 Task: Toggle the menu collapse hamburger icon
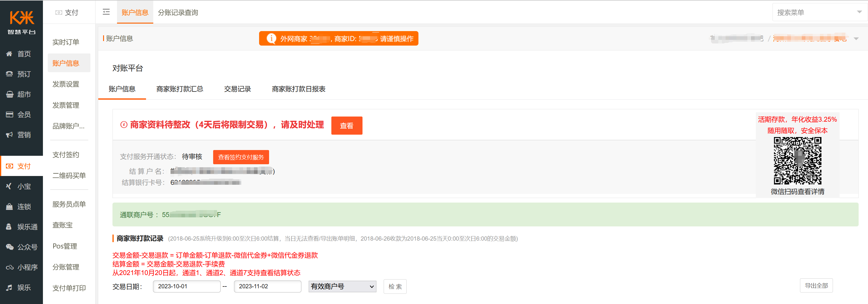(106, 12)
